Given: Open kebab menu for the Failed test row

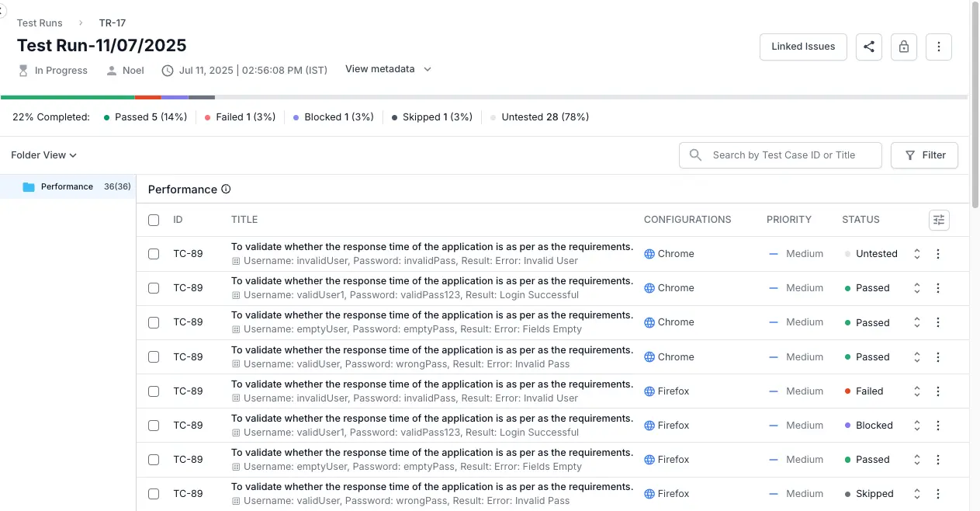Looking at the screenshot, I should pyautogui.click(x=937, y=391).
